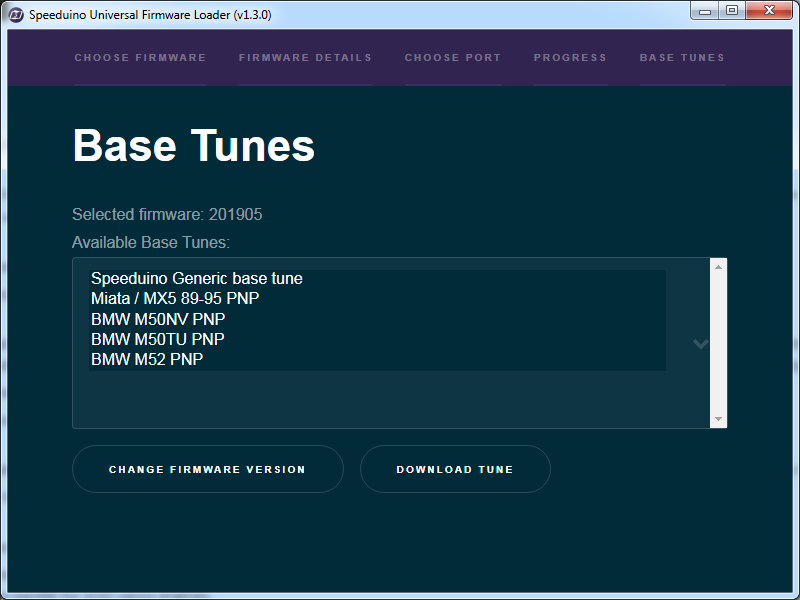Close the Speeduino Firmware Loader window
The width and height of the screenshot is (800, 600).
coord(769,11)
